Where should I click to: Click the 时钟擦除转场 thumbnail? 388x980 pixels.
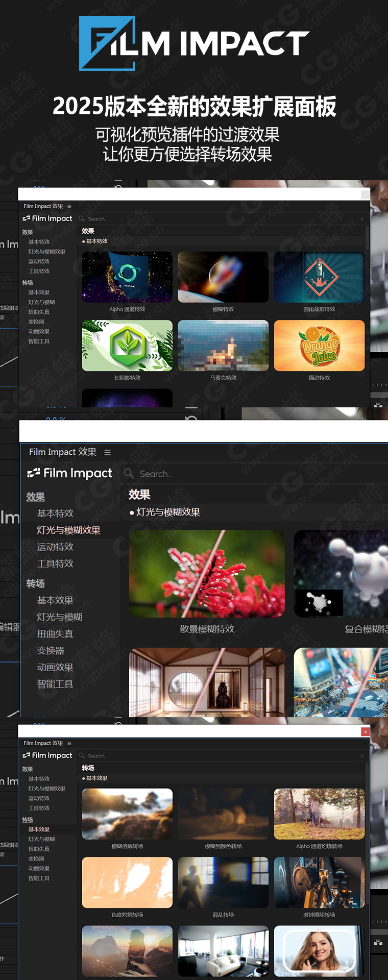pyautogui.click(x=319, y=883)
